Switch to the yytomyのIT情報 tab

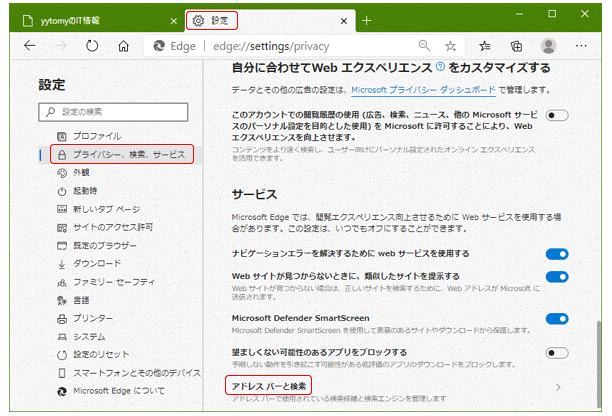point(90,19)
